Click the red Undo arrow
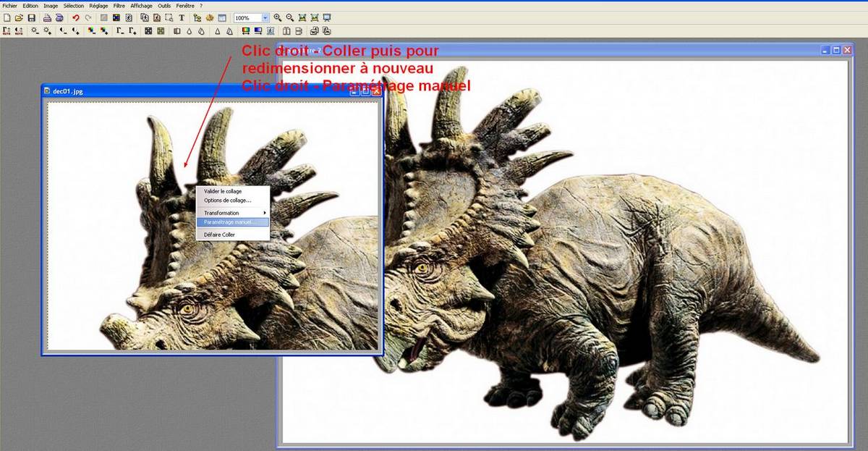 (x=75, y=17)
